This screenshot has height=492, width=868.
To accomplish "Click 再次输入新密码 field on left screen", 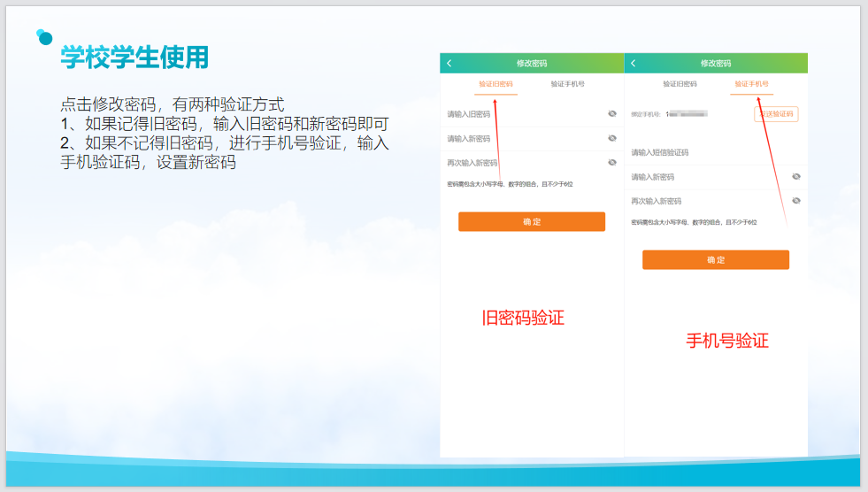I will (x=522, y=163).
